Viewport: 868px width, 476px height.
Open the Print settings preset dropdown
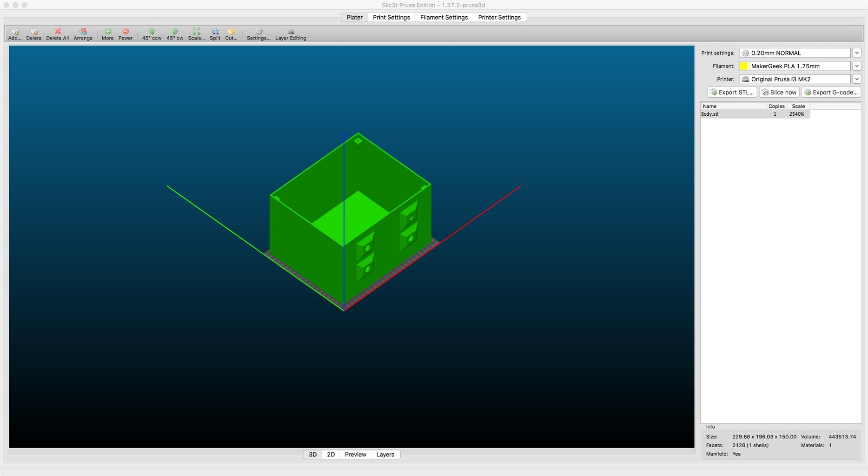tap(795, 53)
